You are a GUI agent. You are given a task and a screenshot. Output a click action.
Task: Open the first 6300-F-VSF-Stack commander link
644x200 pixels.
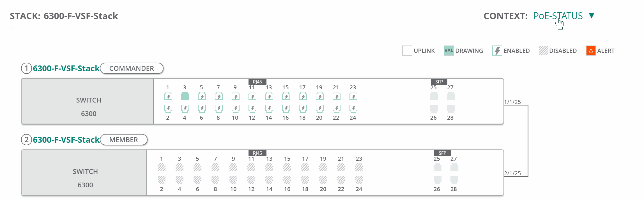pos(66,69)
